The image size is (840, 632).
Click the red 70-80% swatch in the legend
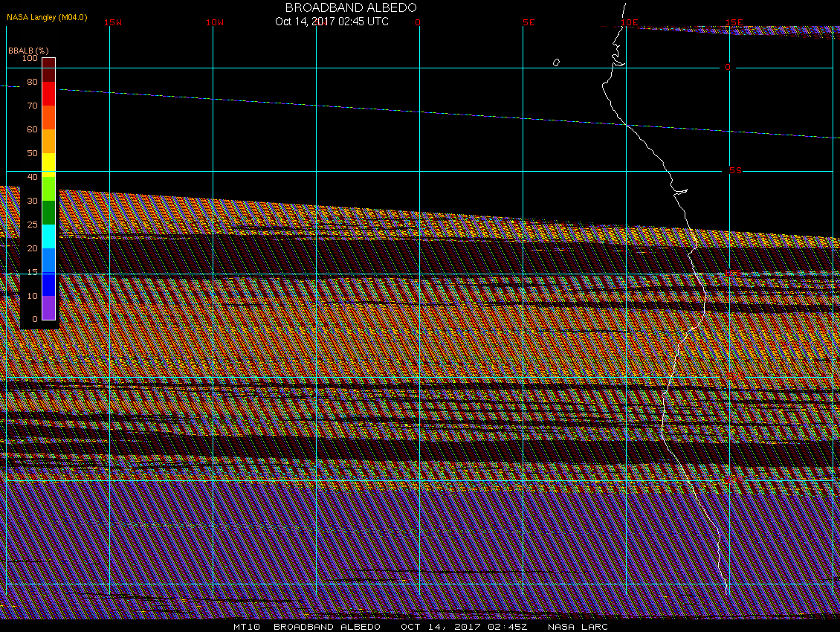point(48,94)
